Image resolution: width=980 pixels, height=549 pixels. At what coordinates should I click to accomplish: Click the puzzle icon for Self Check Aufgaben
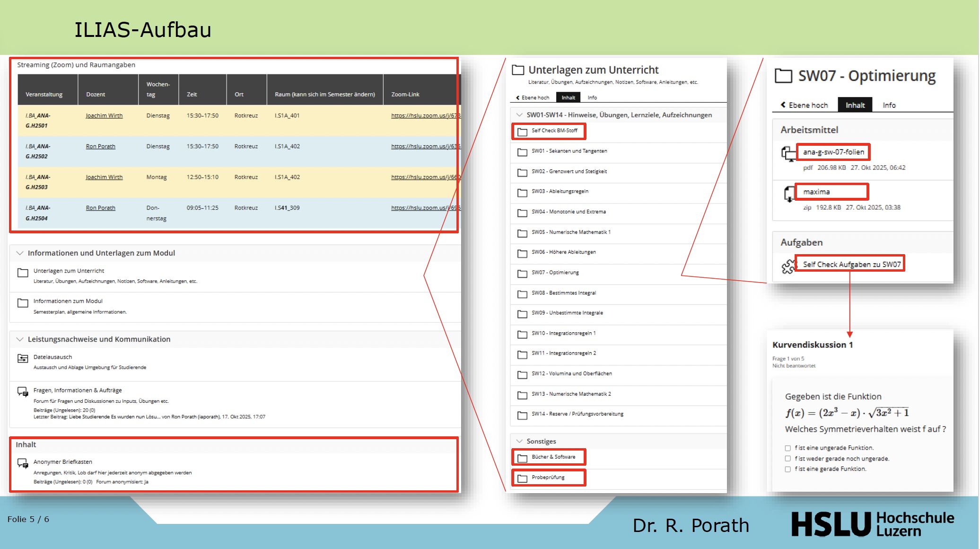point(788,266)
